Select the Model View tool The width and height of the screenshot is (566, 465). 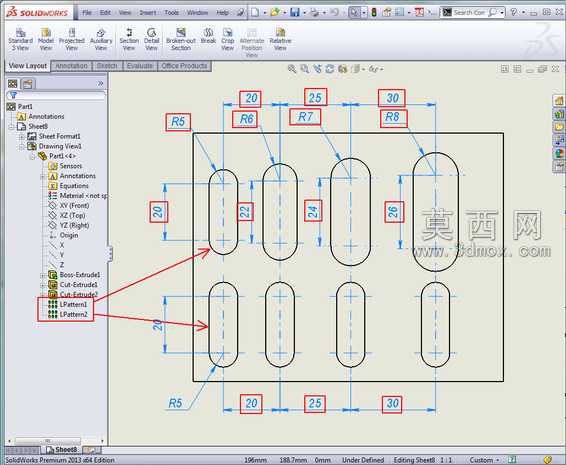[46, 39]
